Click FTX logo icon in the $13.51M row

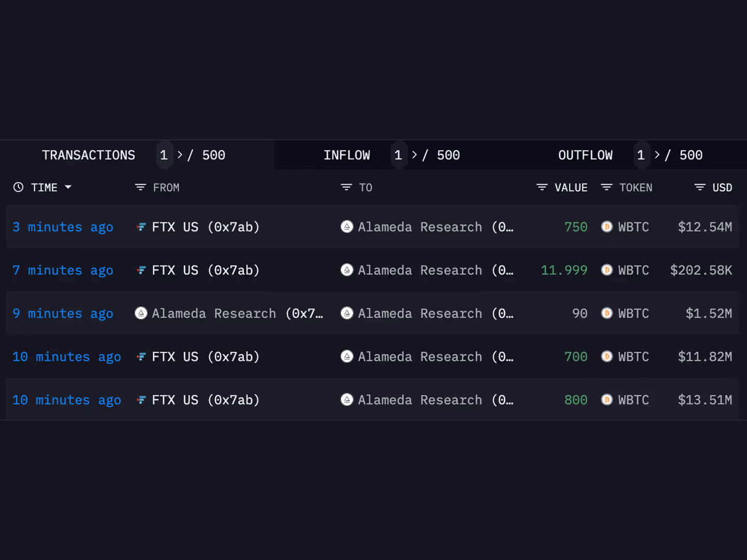(141, 400)
